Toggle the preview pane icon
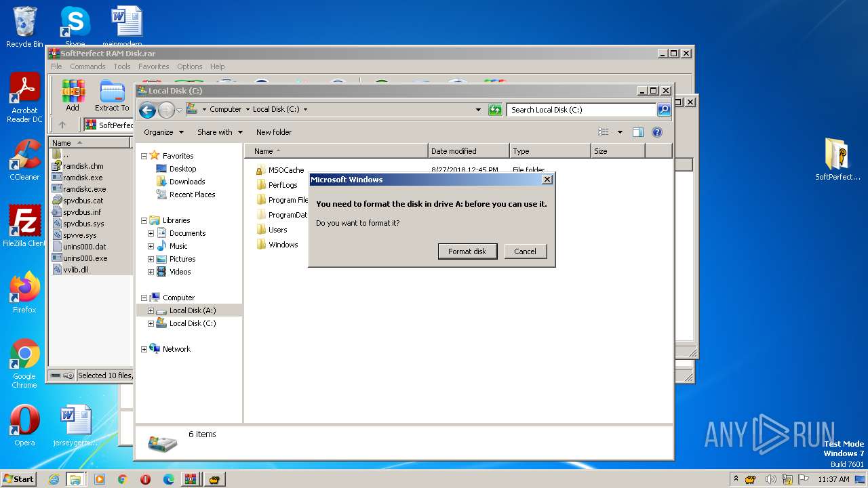 pos(637,132)
